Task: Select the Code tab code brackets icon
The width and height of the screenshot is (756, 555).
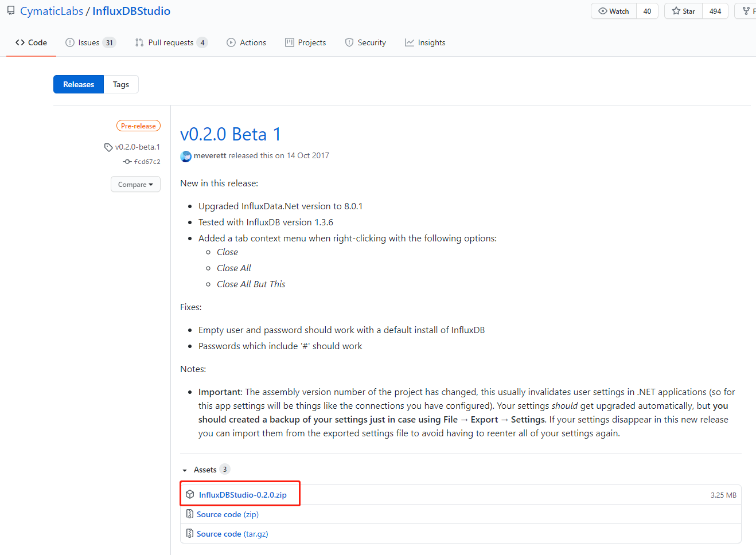Action: tap(20, 42)
